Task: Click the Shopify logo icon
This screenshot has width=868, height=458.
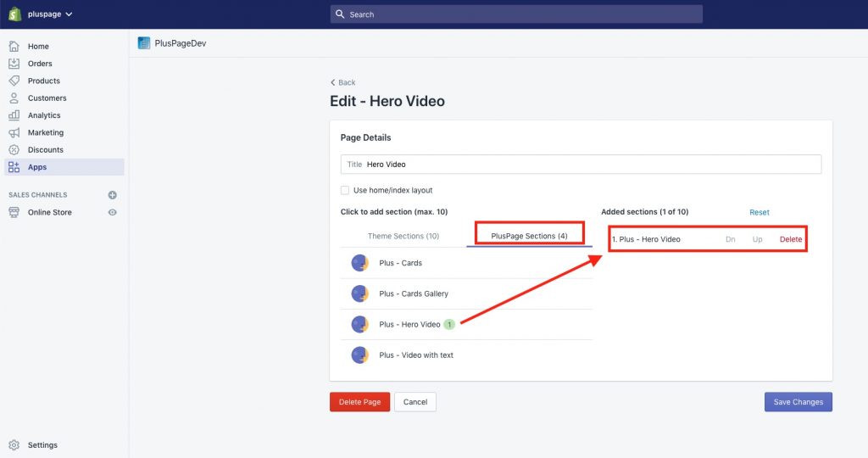Action: click(15, 14)
